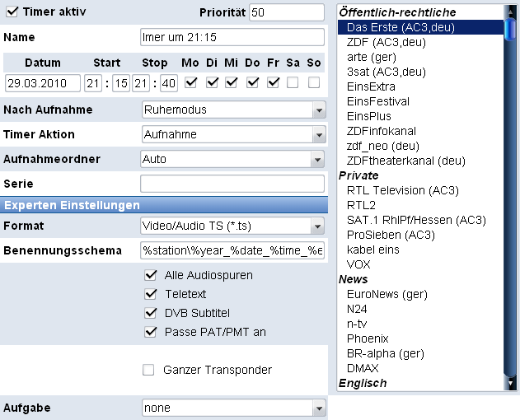Open the Aufgabe dropdown

(234, 408)
